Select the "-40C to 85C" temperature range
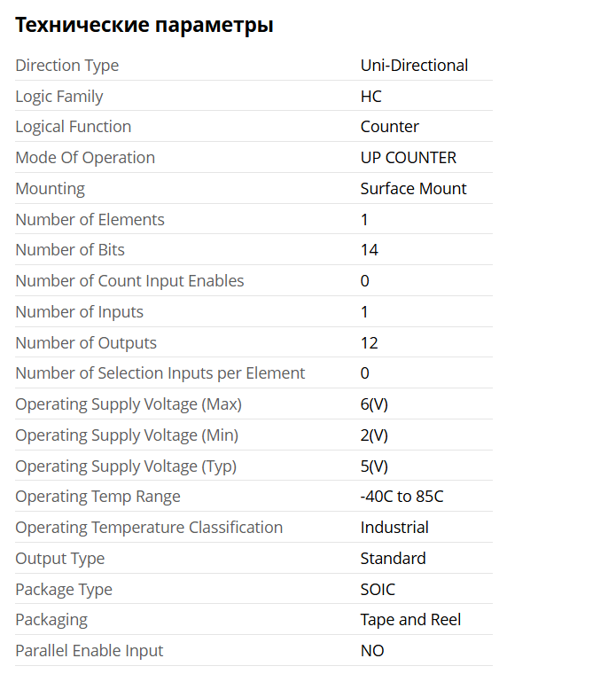The width and height of the screenshot is (616, 674). coord(402,497)
